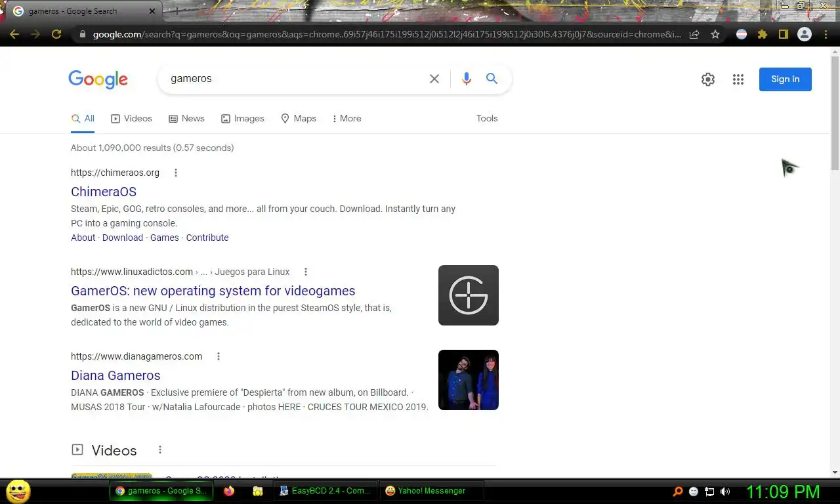Open ChimeraOS Contribute sitelink
The image size is (840, 504).
(x=207, y=238)
